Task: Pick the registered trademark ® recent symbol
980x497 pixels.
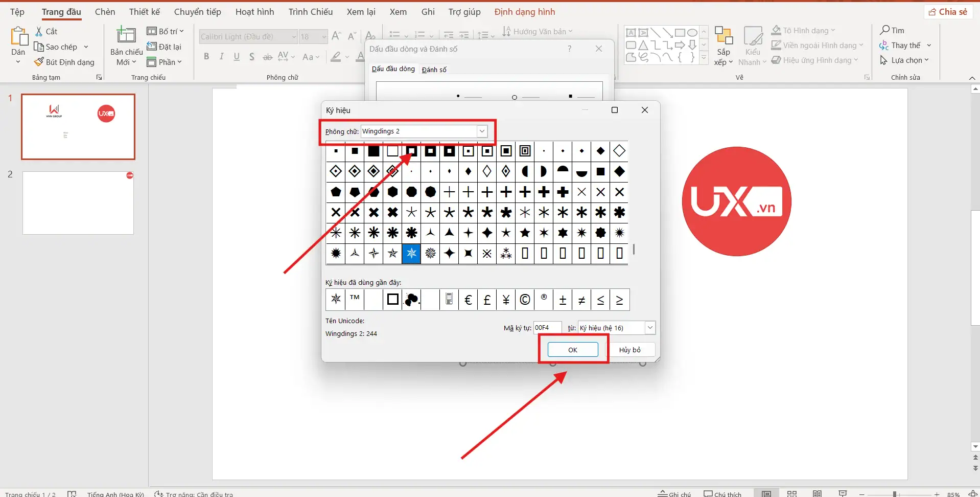Action: point(544,300)
